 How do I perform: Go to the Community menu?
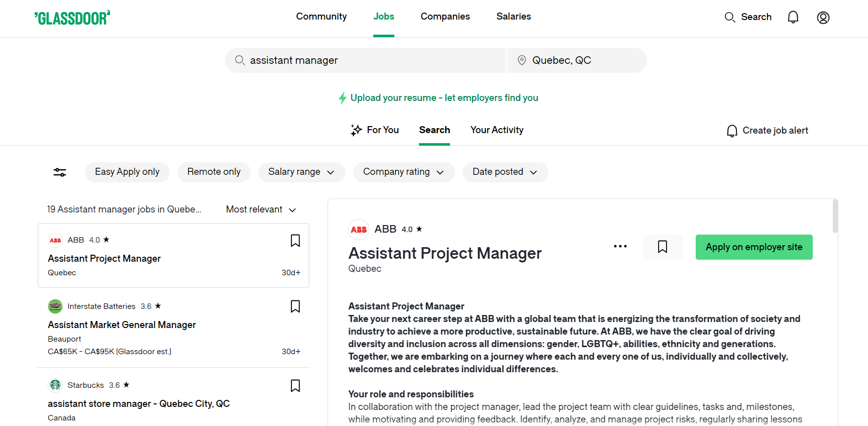[321, 17]
